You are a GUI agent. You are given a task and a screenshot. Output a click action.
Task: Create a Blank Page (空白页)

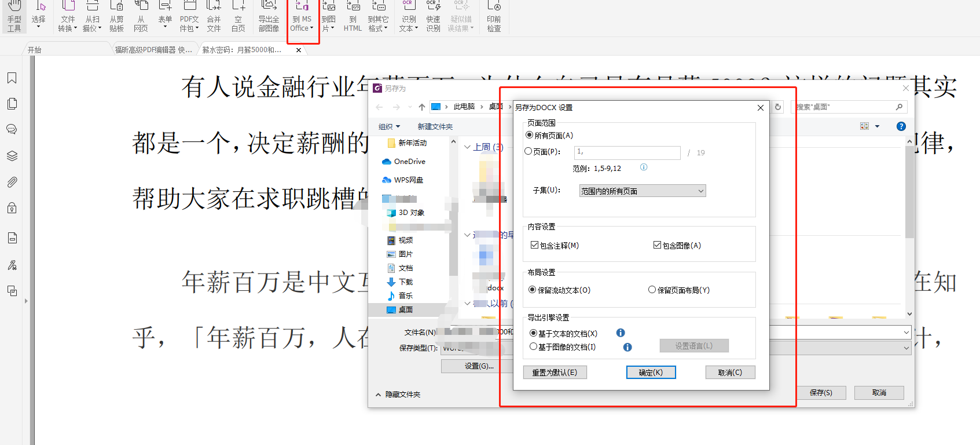(238, 17)
